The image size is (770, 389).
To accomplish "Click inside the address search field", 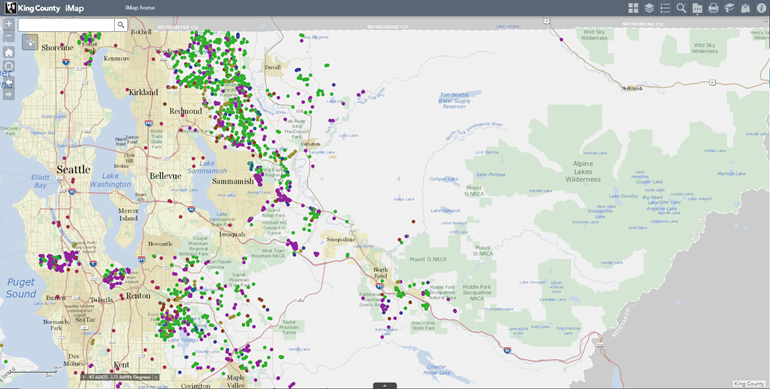I will tap(66, 25).
